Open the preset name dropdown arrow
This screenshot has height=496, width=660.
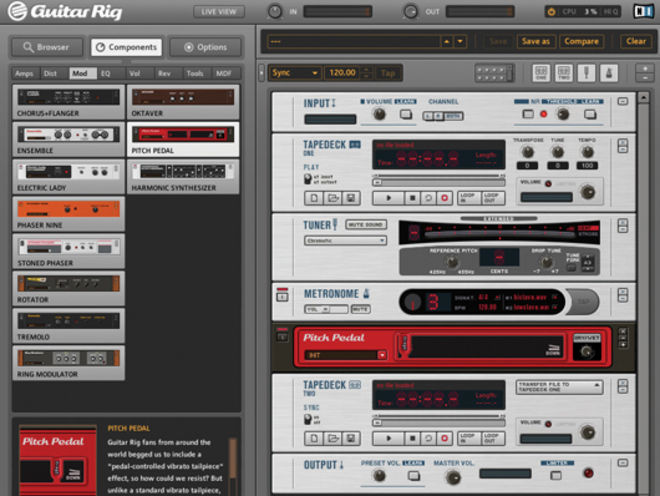coord(460,41)
